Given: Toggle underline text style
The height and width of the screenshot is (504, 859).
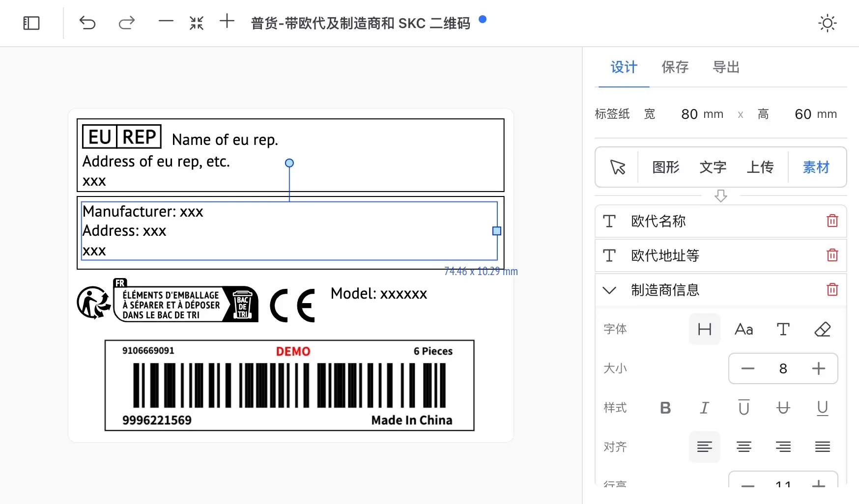Looking at the screenshot, I should (x=822, y=408).
